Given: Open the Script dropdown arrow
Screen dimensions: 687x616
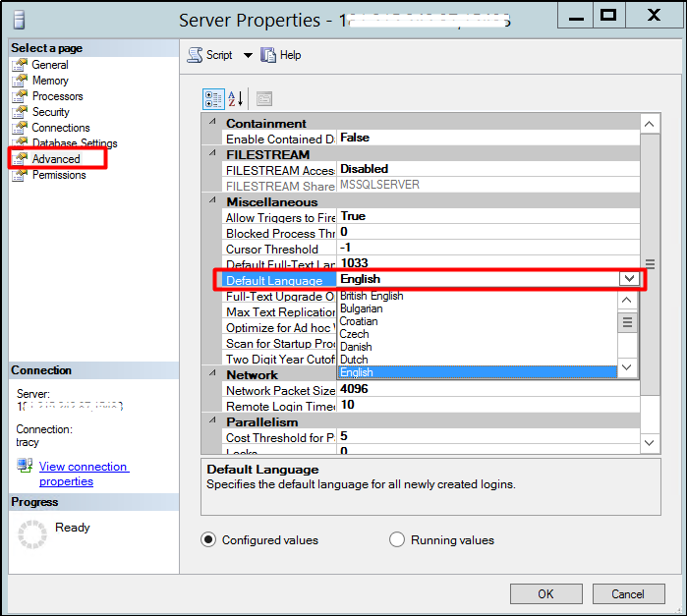Looking at the screenshot, I should pyautogui.click(x=248, y=56).
